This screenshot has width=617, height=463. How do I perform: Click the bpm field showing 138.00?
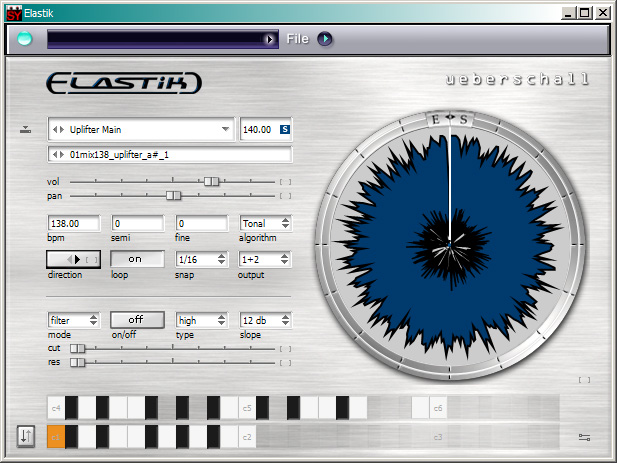tap(74, 223)
